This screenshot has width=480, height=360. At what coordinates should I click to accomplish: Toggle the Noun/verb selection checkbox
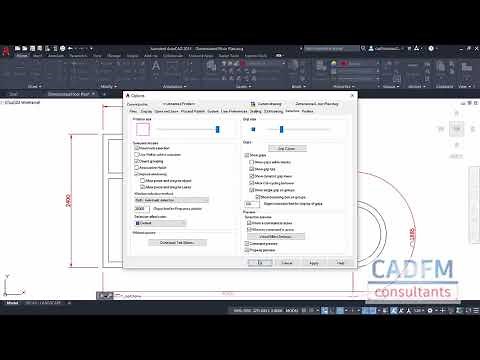[x=136, y=148]
